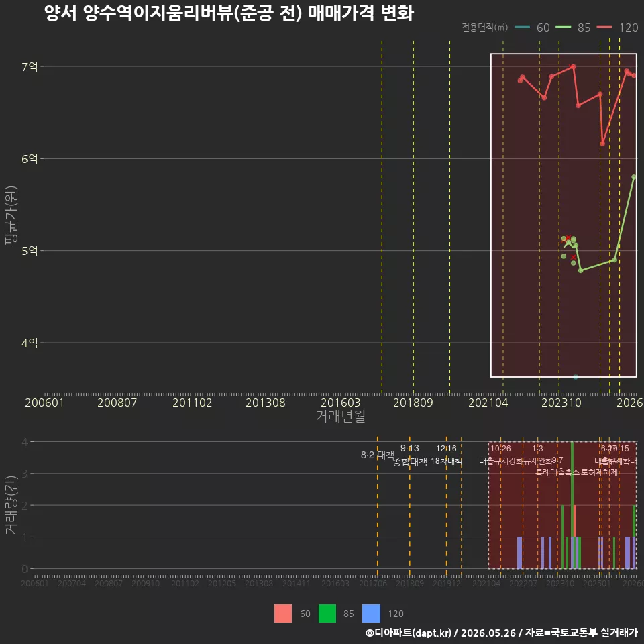
Task: Click the '평균가(원)' vertical axis title
Action: click(11, 215)
